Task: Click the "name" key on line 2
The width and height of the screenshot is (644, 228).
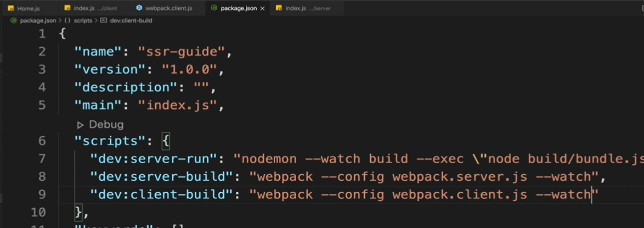Action: point(97,52)
